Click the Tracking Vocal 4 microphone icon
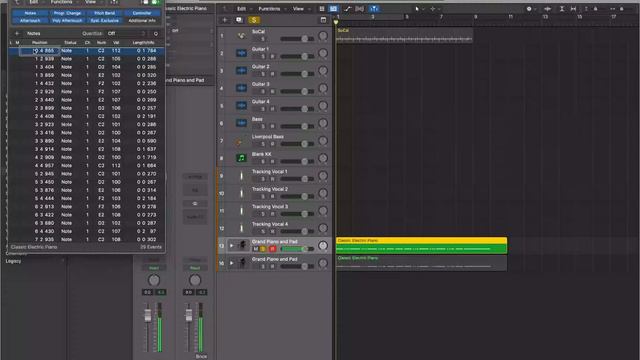 (x=241, y=228)
